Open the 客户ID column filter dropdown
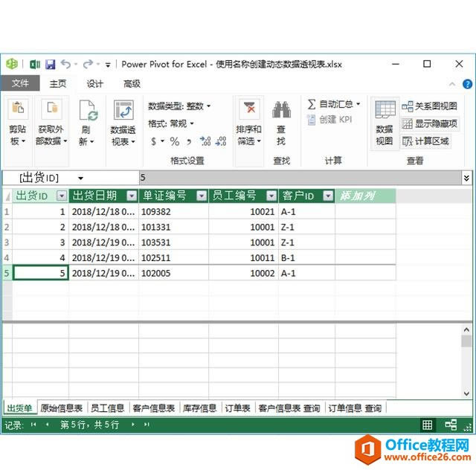 pyautogui.click(x=328, y=196)
